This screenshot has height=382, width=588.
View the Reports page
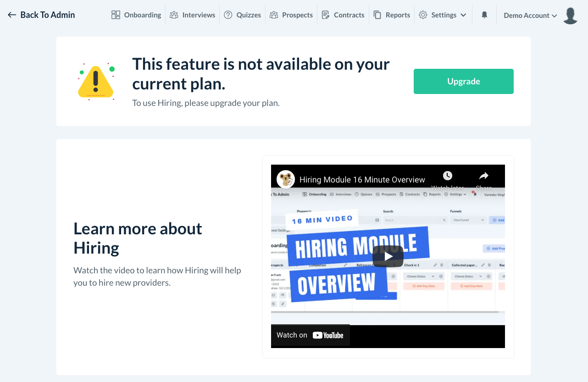pos(392,15)
